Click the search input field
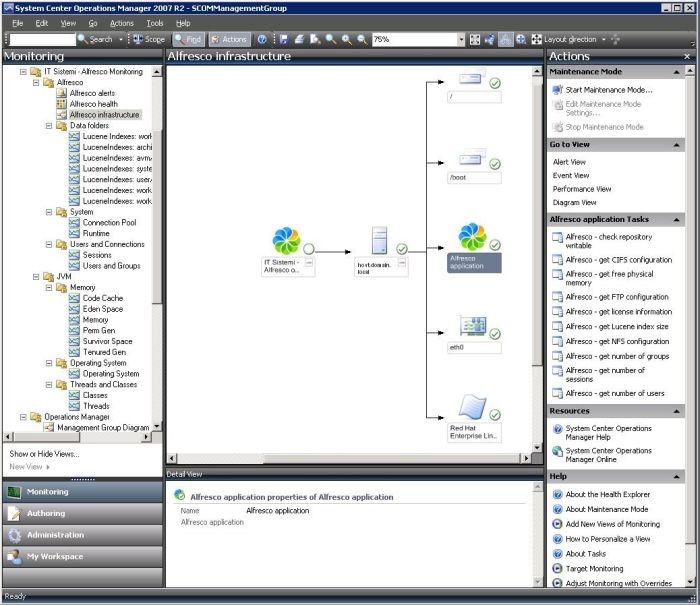Viewport: 700px width, 605px height. click(40, 39)
